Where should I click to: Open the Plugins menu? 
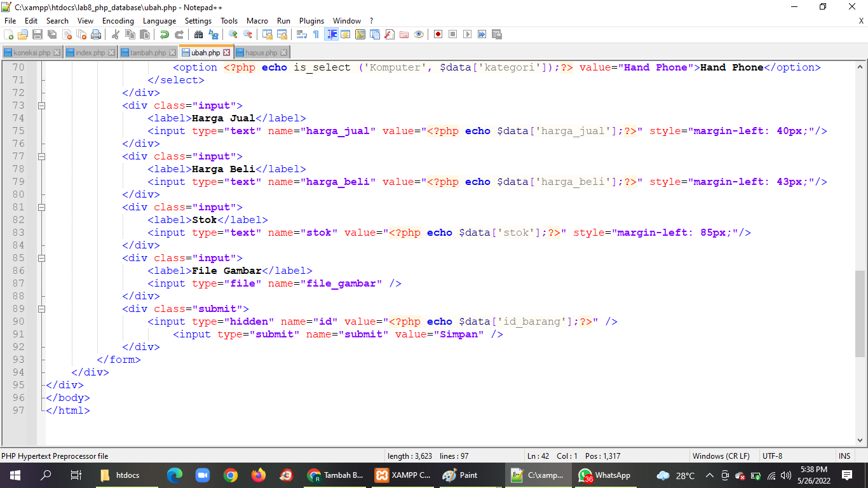pos(311,21)
